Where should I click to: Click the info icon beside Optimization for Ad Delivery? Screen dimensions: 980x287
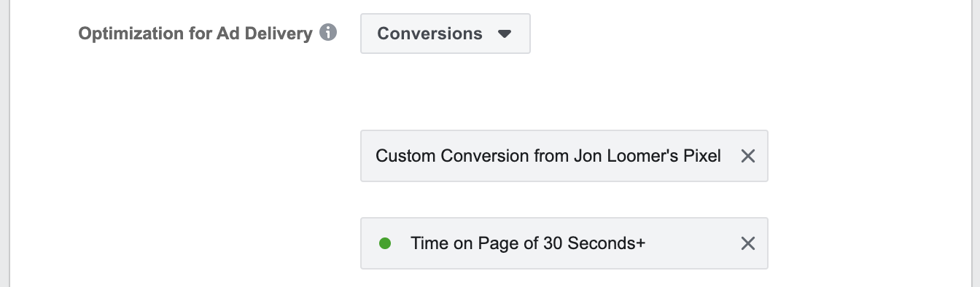pos(328,33)
